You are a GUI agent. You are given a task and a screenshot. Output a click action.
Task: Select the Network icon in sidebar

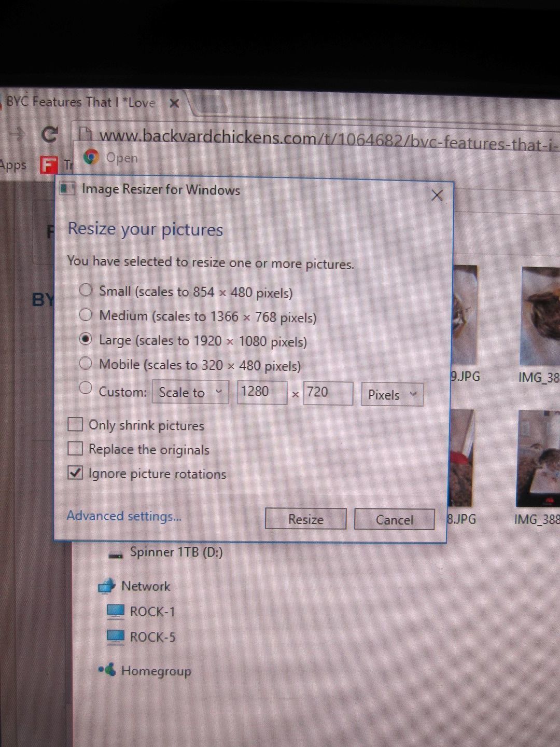tap(106, 586)
